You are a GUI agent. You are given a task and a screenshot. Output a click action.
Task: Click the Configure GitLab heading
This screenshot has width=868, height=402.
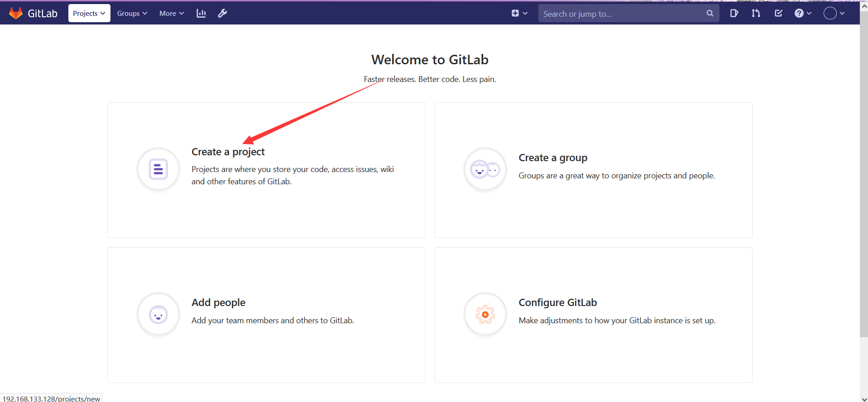558,302
